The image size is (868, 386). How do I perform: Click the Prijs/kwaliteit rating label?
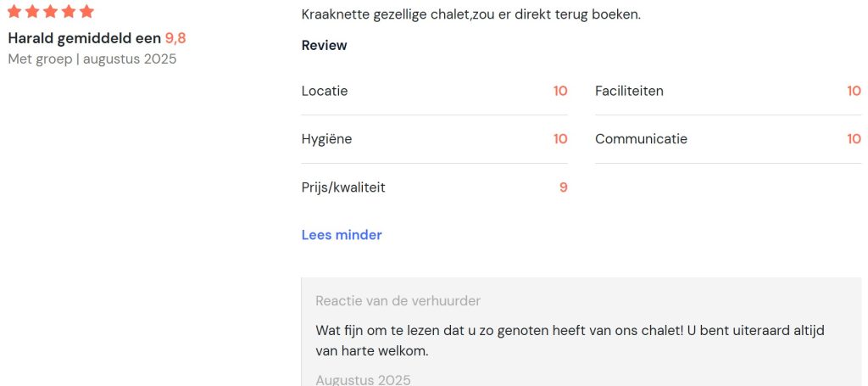343,187
